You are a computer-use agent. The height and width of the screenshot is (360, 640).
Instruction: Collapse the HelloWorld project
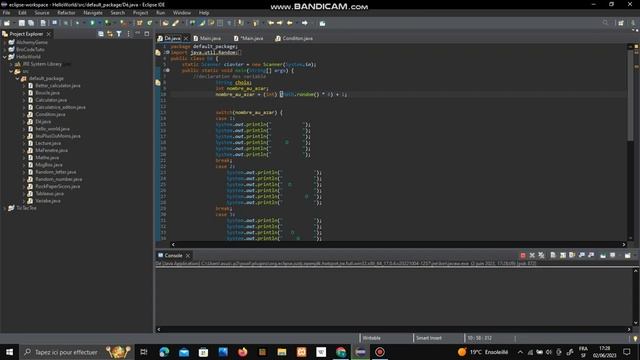(x=5, y=57)
